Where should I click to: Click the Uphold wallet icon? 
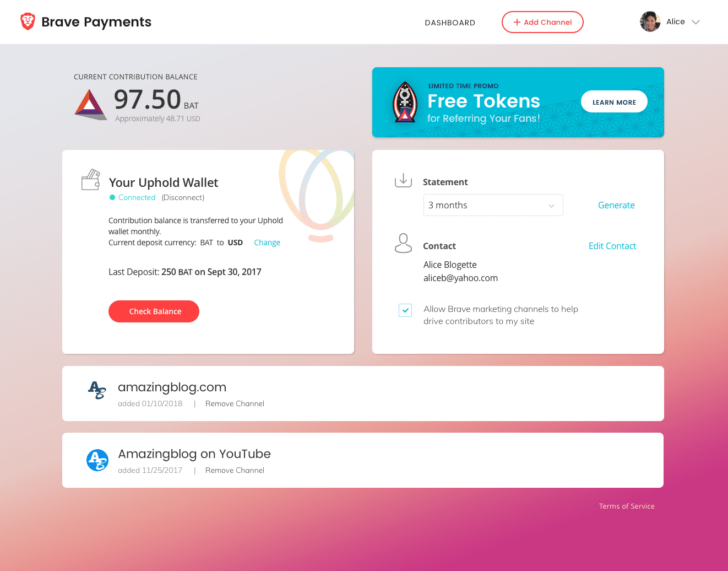[91, 180]
